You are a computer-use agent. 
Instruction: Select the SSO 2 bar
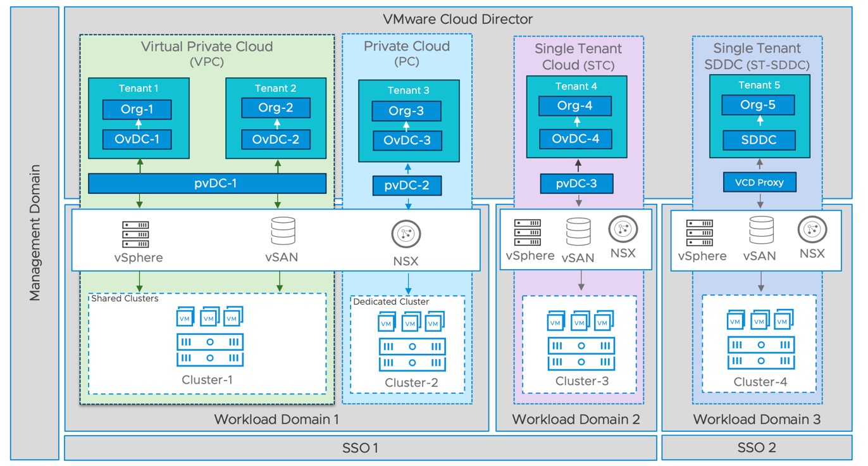pos(757,448)
